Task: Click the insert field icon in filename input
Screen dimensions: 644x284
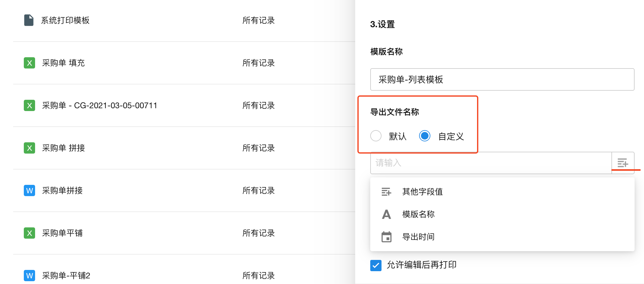Action: point(623,163)
